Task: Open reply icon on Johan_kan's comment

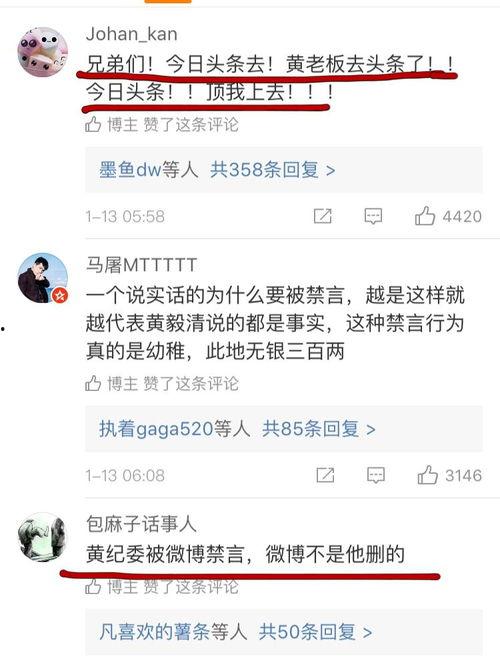Action: click(x=373, y=216)
